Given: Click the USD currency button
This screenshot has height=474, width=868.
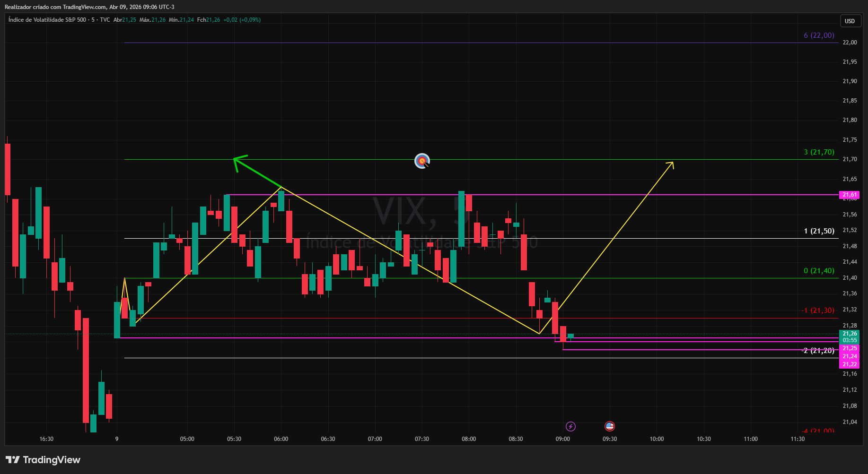Looking at the screenshot, I should pos(850,21).
